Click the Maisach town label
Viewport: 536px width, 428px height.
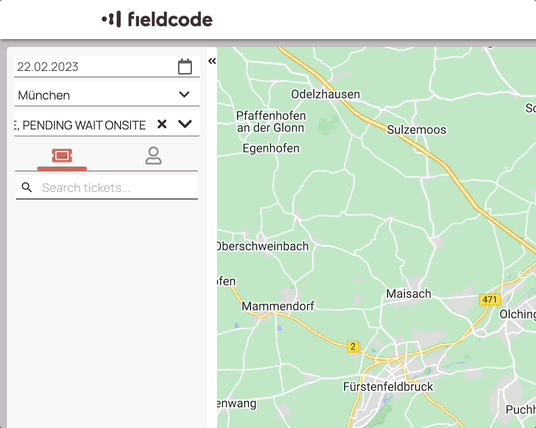click(x=408, y=293)
